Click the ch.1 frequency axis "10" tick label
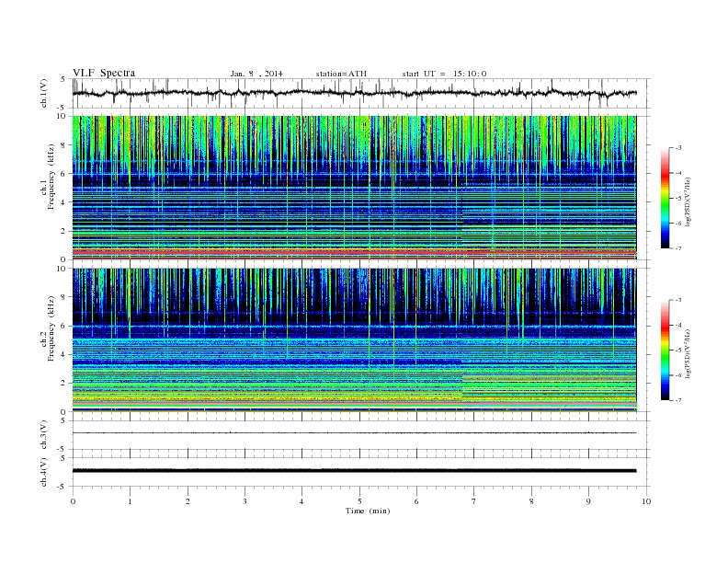The width and height of the screenshot is (728, 563). pos(63,116)
